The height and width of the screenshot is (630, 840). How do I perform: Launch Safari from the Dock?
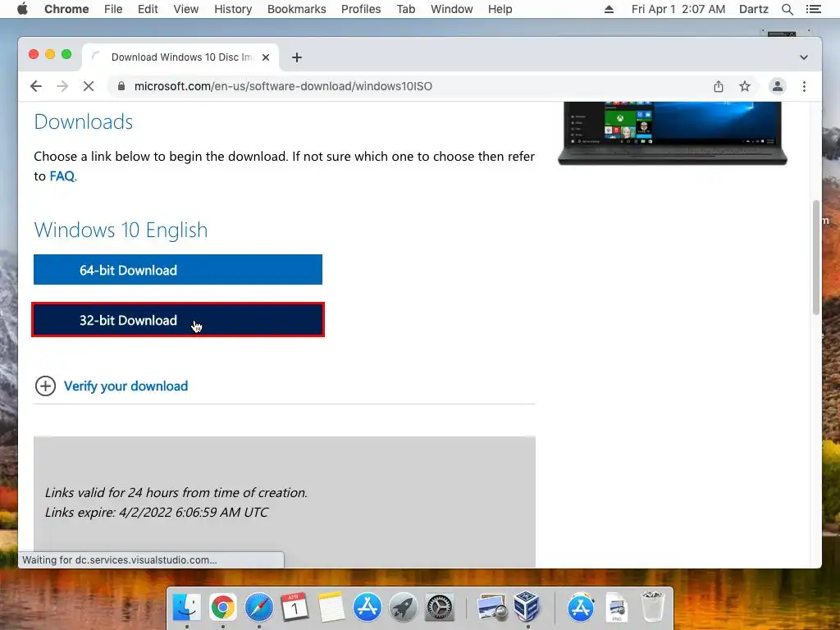coord(258,608)
